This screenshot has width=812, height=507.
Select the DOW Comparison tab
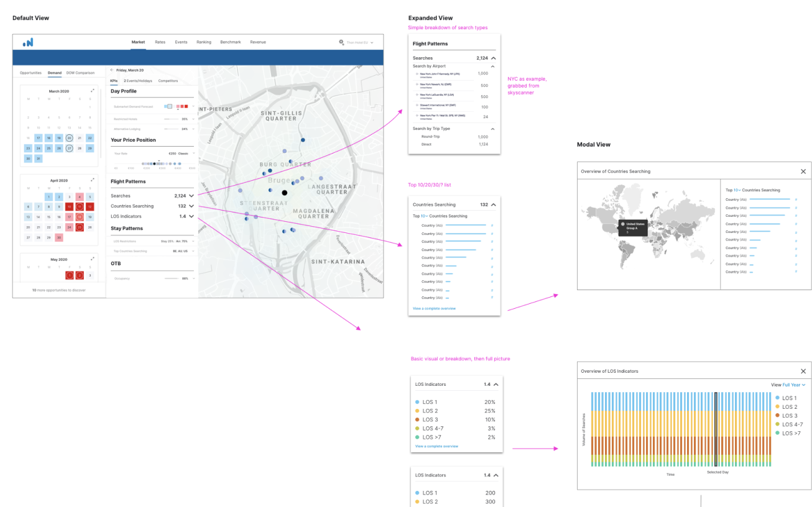pyautogui.click(x=80, y=73)
